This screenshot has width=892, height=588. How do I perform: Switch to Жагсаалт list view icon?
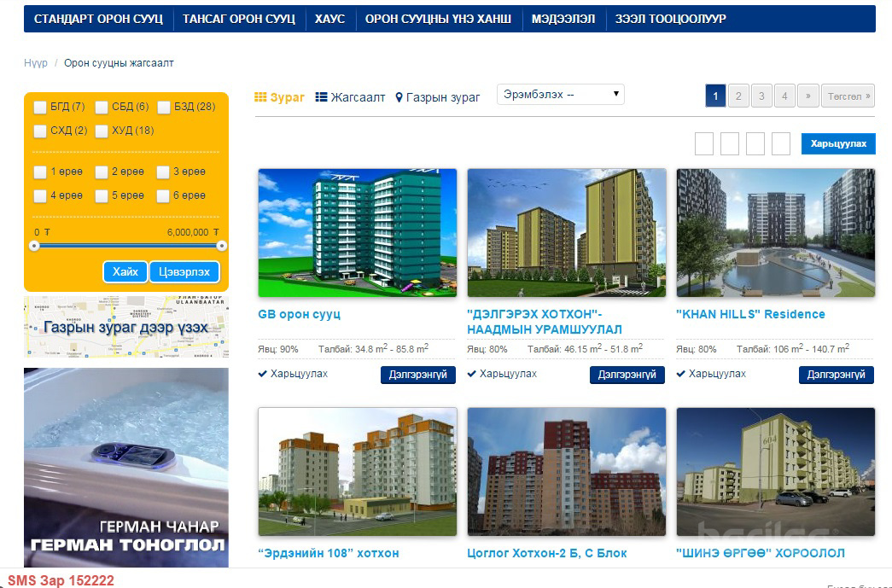pos(322,97)
